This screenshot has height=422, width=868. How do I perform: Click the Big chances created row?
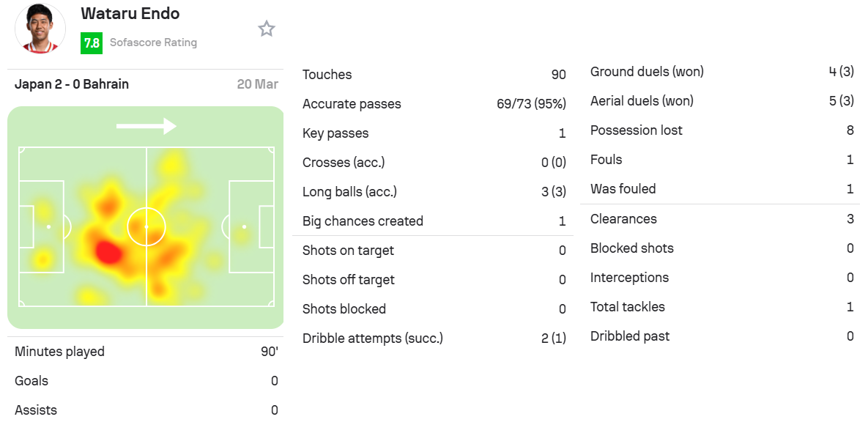[434, 221]
